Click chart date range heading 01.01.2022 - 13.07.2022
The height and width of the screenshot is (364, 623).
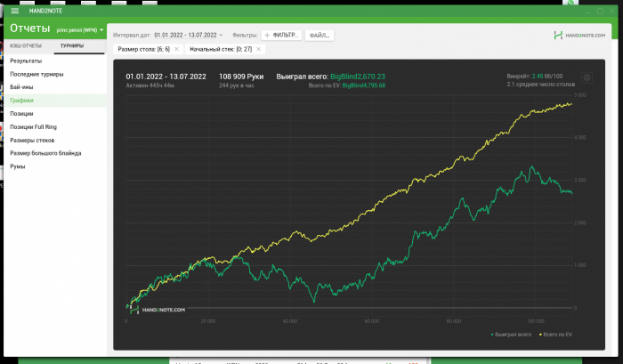click(166, 77)
